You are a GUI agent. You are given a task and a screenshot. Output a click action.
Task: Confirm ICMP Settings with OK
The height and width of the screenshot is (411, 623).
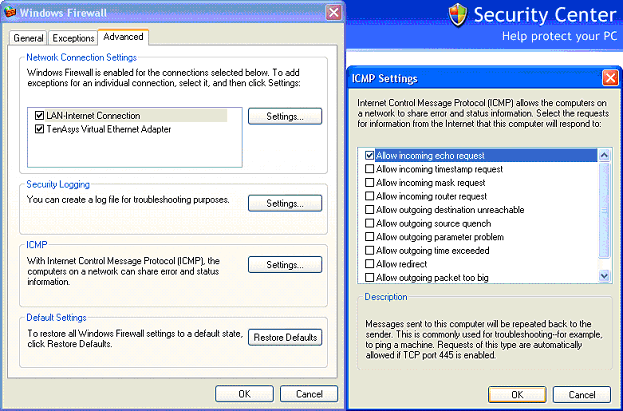pyautogui.click(x=517, y=394)
